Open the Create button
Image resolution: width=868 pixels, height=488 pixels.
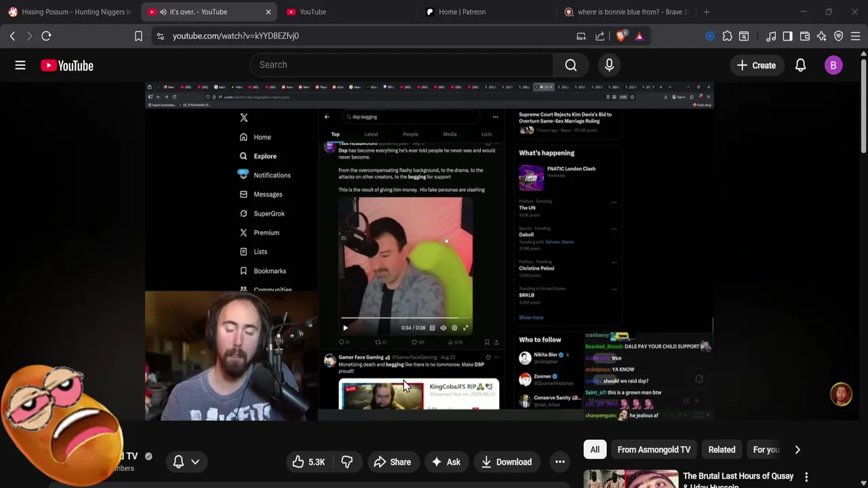[756, 65]
